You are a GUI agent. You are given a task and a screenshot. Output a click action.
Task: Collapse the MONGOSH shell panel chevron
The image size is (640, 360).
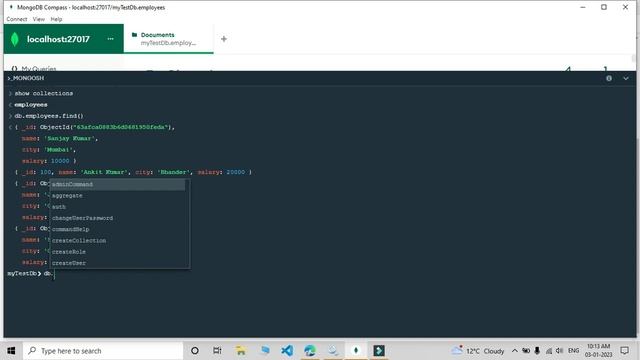click(626, 78)
